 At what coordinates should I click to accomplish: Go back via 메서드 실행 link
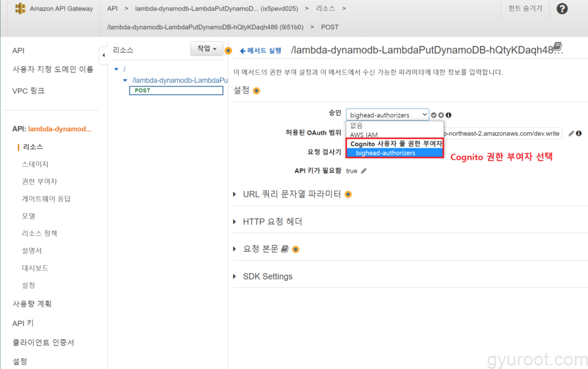tap(261, 51)
